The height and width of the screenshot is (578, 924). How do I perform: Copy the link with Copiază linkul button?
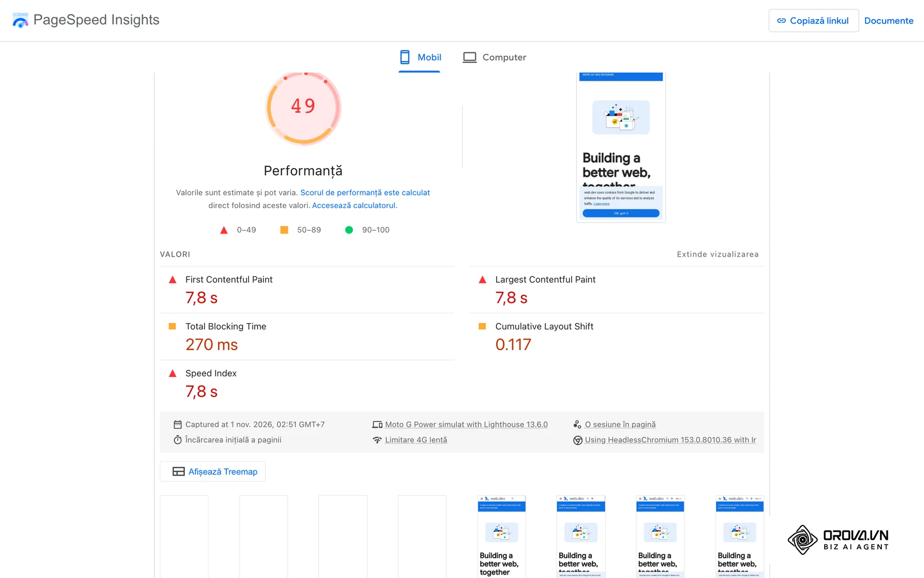click(813, 21)
